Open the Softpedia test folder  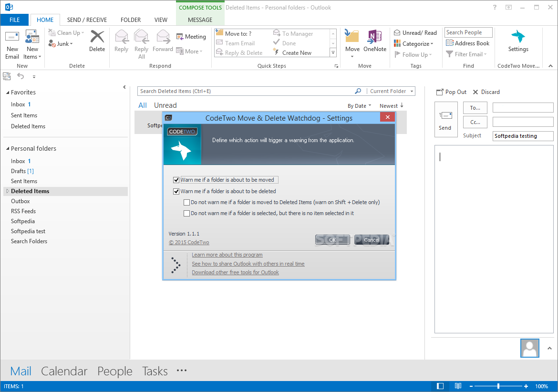point(28,231)
